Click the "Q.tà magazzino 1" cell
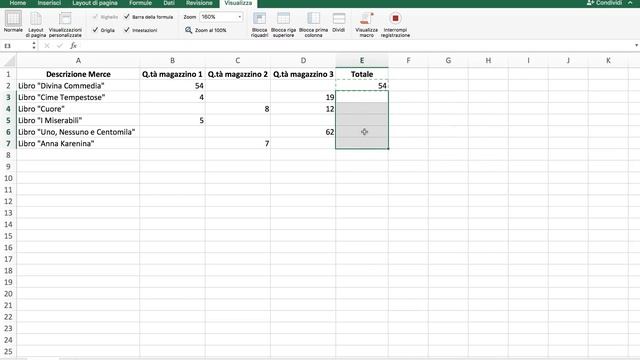The height and width of the screenshot is (360, 640). click(x=172, y=74)
